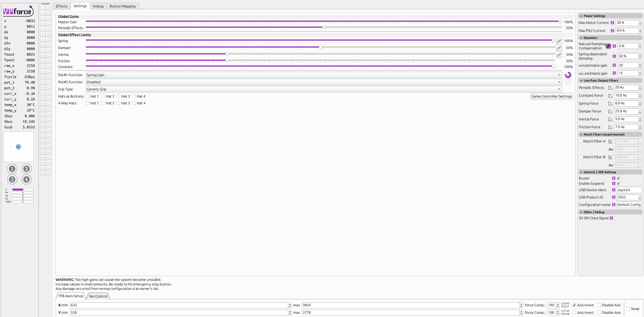Screen dimensions: 644x317
Task: Open Fan Control tab
Action: [x=98, y=296]
